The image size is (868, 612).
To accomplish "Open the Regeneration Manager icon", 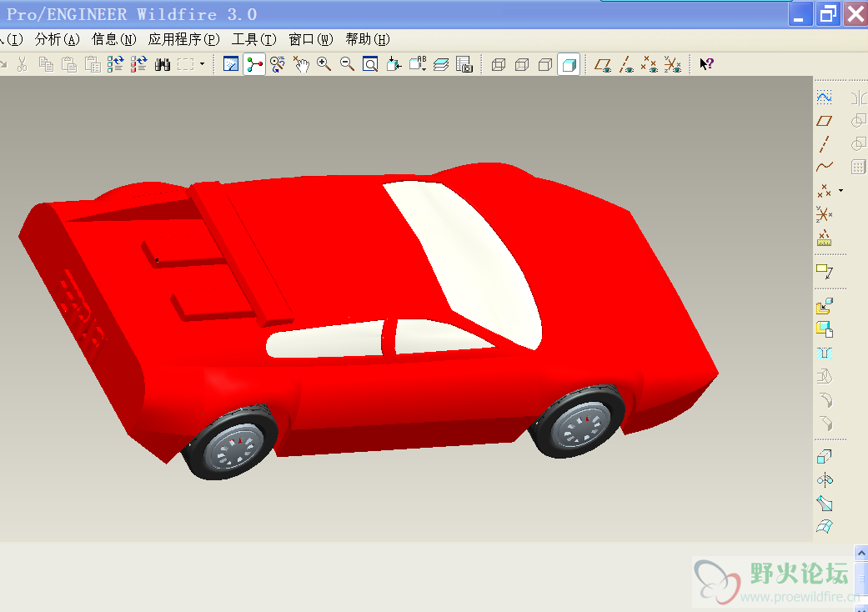I will coord(138,64).
